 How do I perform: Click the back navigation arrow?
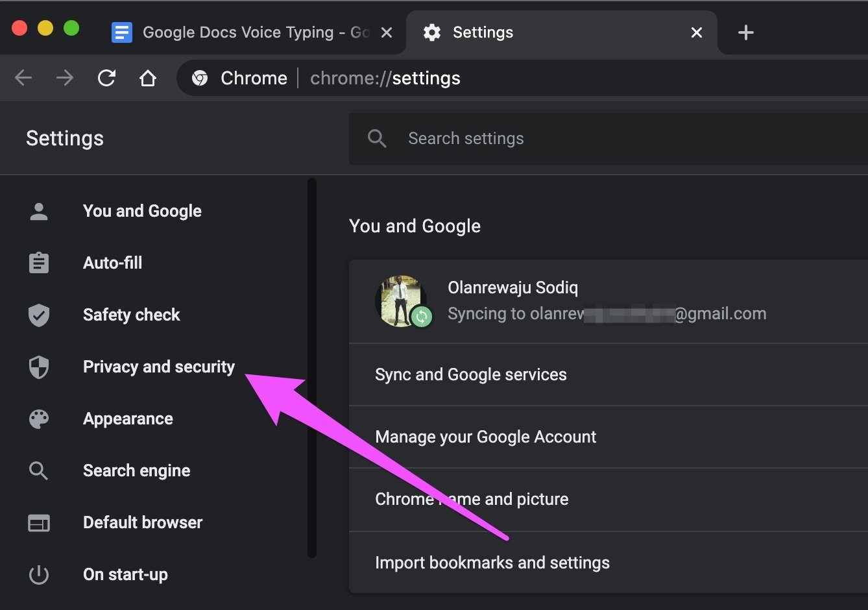23,79
